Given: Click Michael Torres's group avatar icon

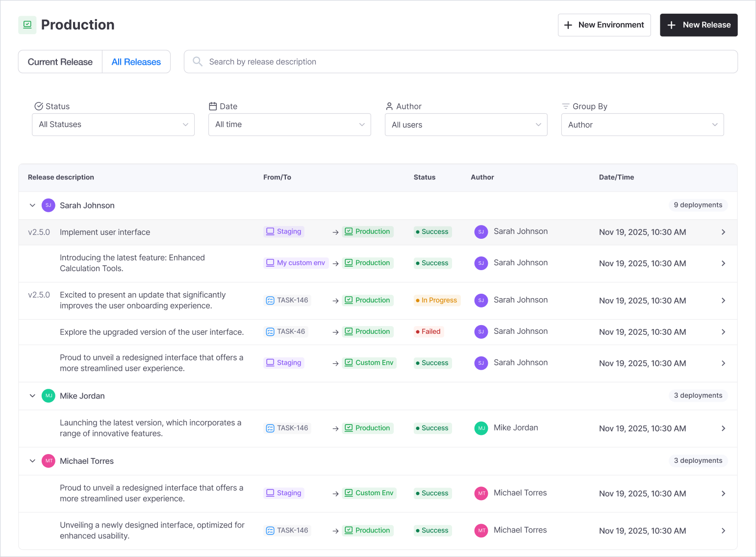Looking at the screenshot, I should pyautogui.click(x=48, y=461).
